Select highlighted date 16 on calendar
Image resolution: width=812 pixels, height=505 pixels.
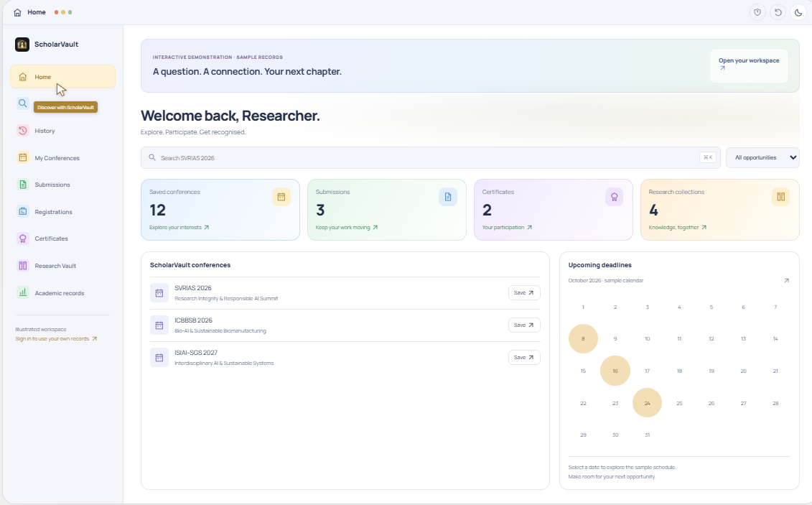pyautogui.click(x=615, y=371)
